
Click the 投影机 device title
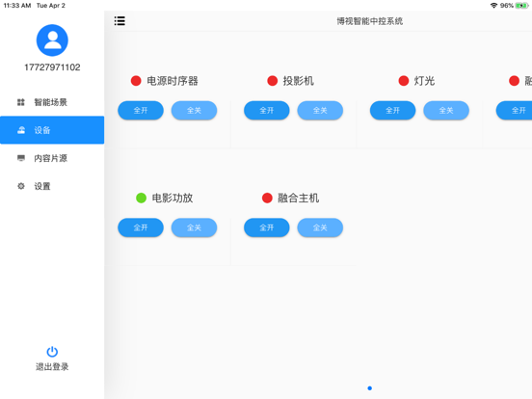point(299,81)
